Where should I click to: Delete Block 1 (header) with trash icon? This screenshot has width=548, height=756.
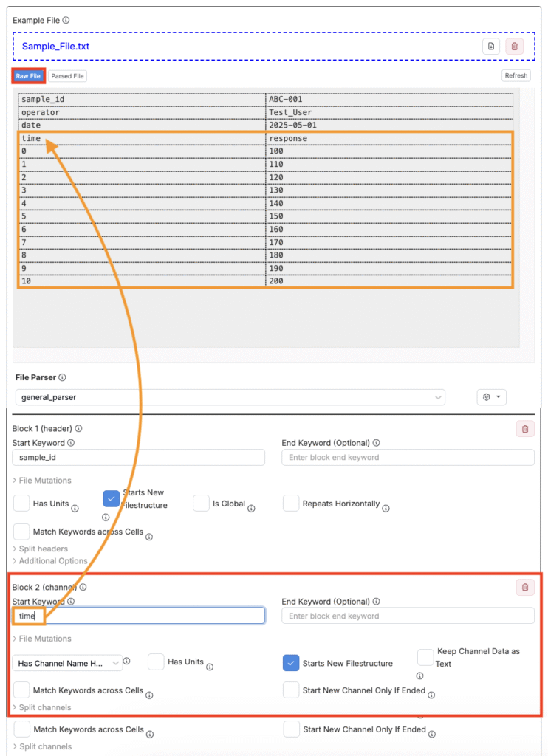click(524, 429)
